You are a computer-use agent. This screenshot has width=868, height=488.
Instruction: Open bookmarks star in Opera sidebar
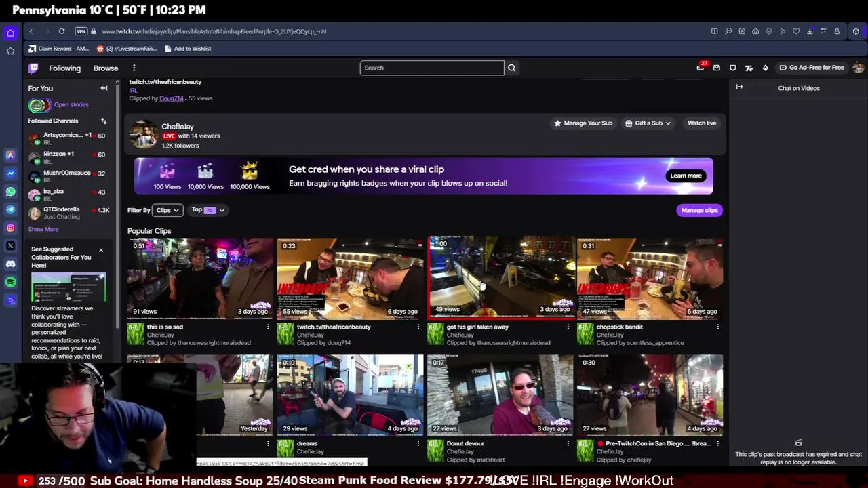[10, 51]
